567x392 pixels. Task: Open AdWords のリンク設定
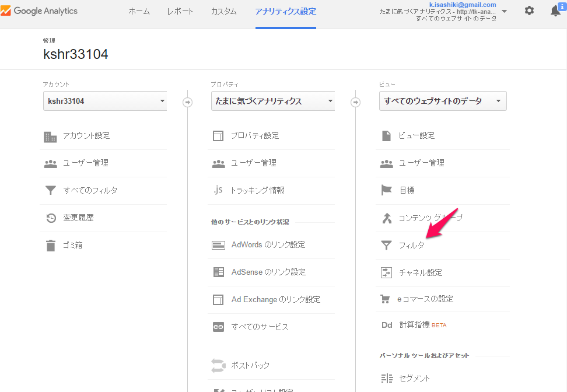268,245
